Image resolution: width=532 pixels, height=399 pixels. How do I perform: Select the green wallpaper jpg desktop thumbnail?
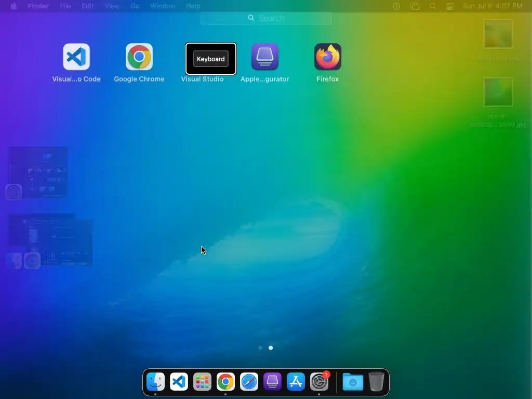point(498,92)
